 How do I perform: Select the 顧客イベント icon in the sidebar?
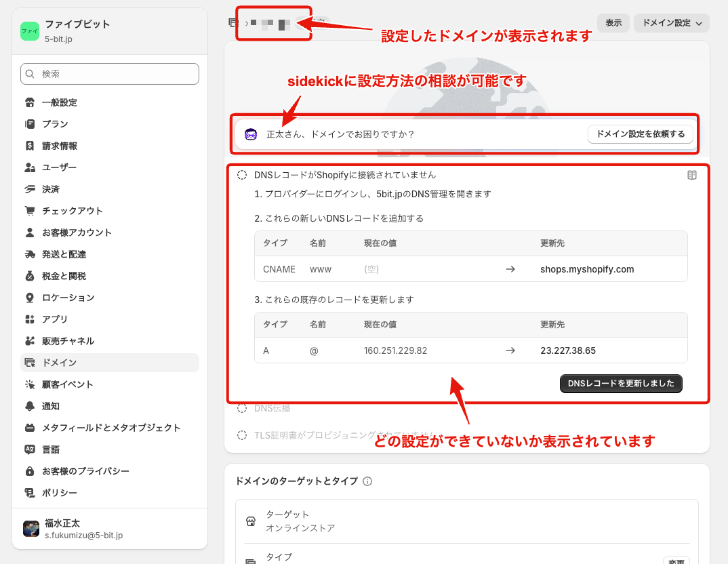coord(30,384)
